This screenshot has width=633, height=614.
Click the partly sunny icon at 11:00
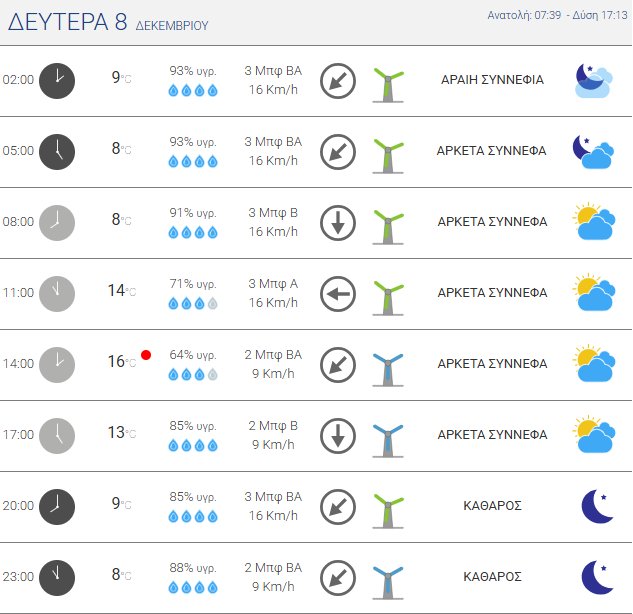595,293
